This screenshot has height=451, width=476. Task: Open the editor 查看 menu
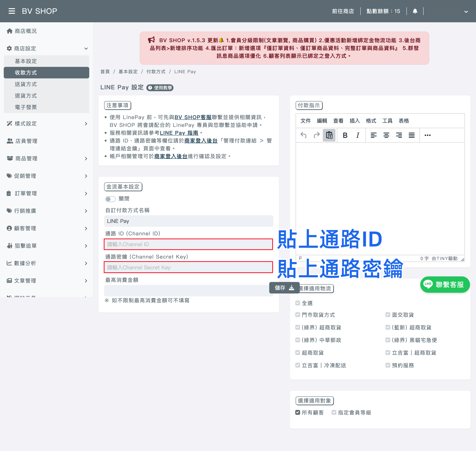338,121
